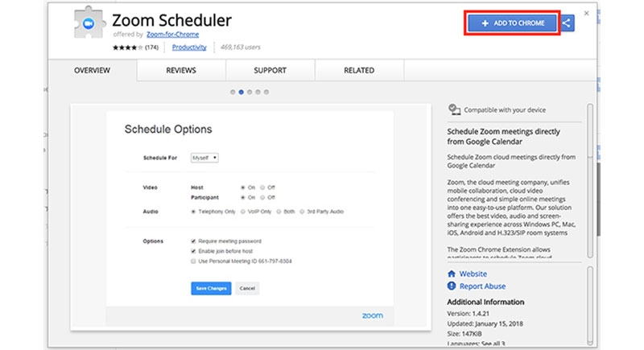Image resolution: width=644 pixels, height=350 pixels.
Task: Toggle Use Personal Meeting ID checkbox
Action: (x=193, y=261)
